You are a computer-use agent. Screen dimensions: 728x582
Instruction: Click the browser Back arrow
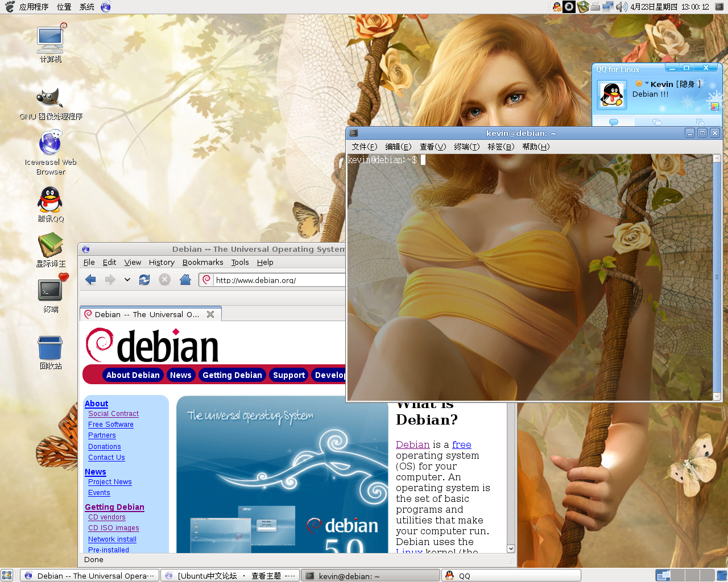pos(90,280)
